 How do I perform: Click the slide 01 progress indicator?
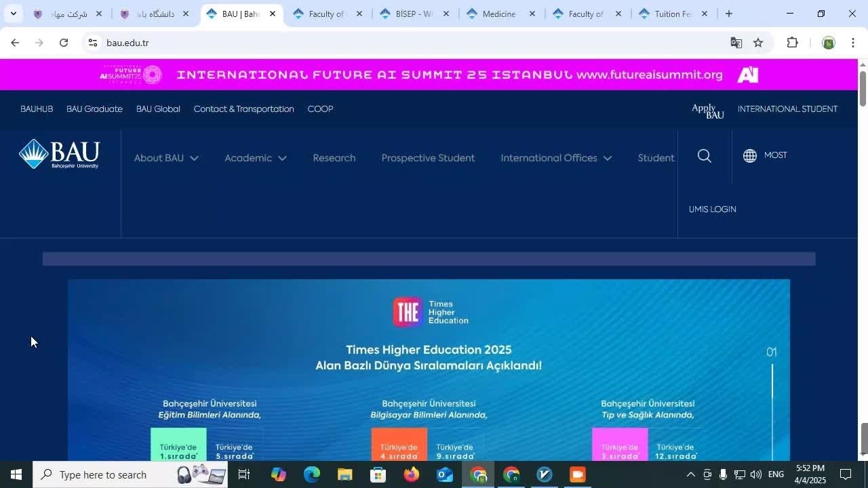tap(771, 352)
